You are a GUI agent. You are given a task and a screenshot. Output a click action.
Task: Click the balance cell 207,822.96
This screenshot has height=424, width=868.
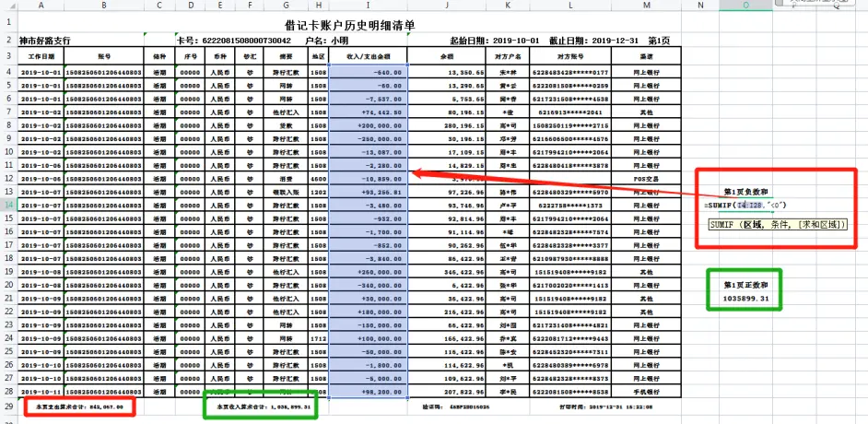[447, 392]
